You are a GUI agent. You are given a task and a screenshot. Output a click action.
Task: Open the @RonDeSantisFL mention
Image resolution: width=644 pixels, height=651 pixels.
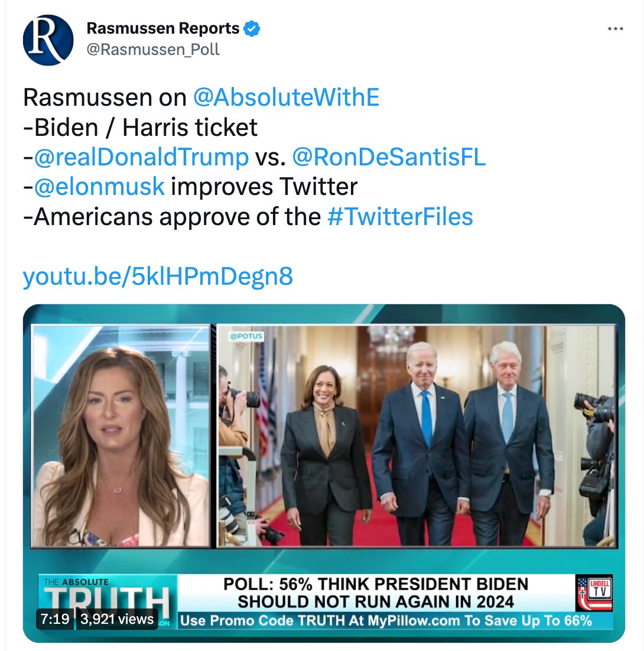point(389,157)
